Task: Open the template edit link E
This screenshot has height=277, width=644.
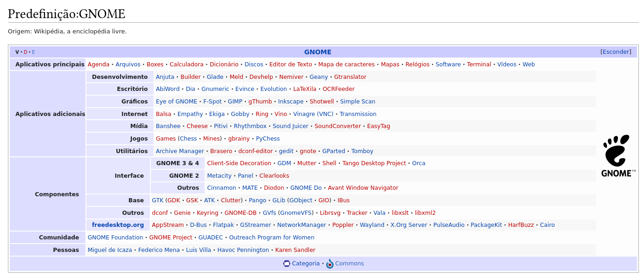Action: tap(33, 52)
